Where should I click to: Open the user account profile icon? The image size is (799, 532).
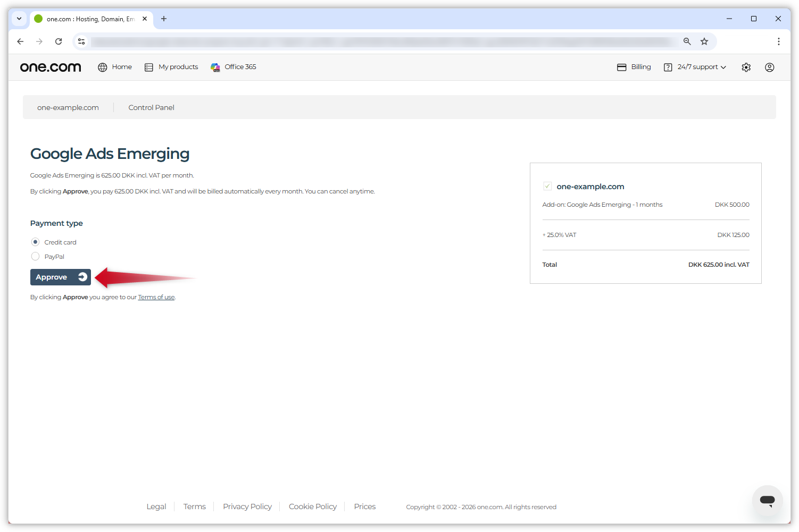click(770, 67)
